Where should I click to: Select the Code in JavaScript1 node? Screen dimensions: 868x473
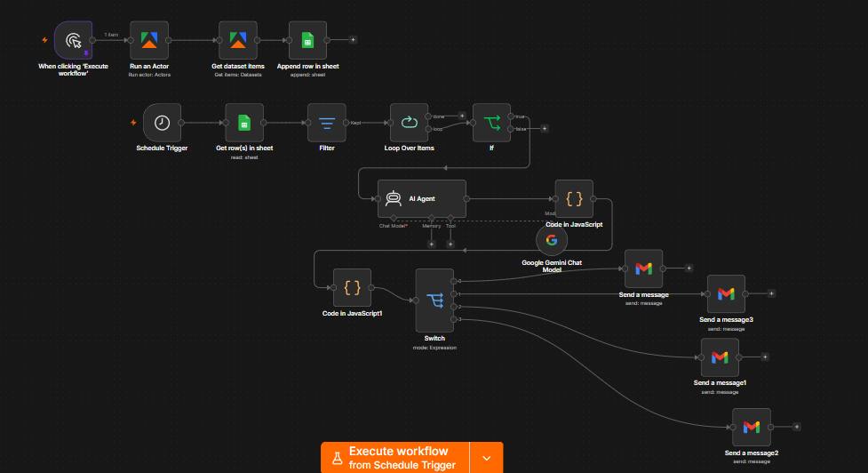(x=352, y=287)
